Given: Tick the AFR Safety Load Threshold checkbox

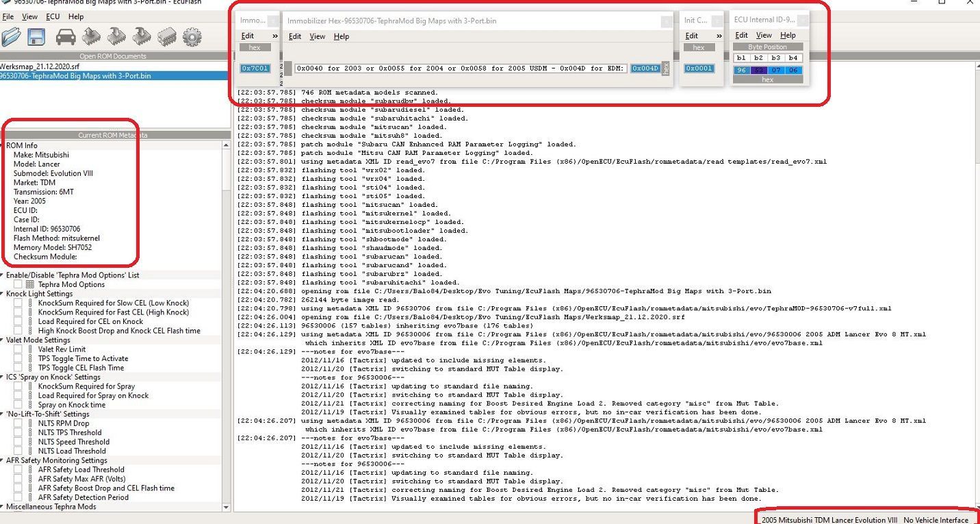Looking at the screenshot, I should click(18, 470).
